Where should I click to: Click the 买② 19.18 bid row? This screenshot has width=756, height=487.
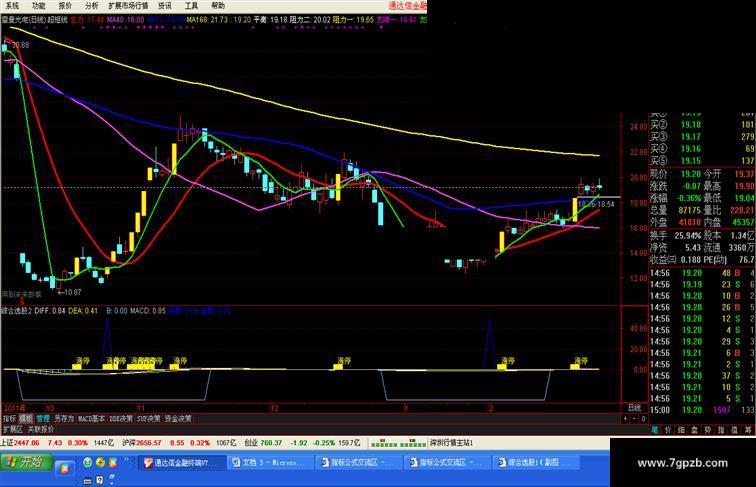pyautogui.click(x=702, y=124)
